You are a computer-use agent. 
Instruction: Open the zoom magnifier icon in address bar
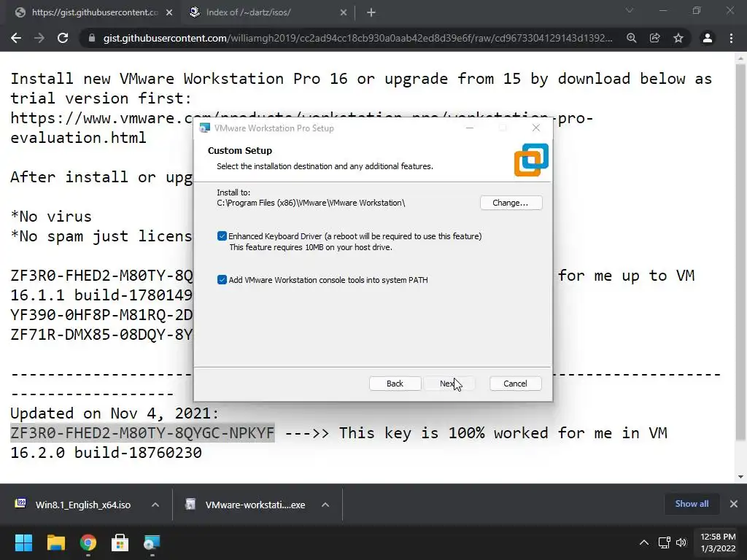tap(632, 38)
